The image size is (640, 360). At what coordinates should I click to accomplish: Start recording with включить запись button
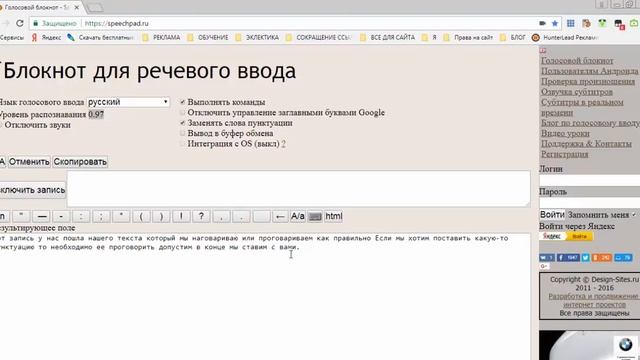coord(32,190)
